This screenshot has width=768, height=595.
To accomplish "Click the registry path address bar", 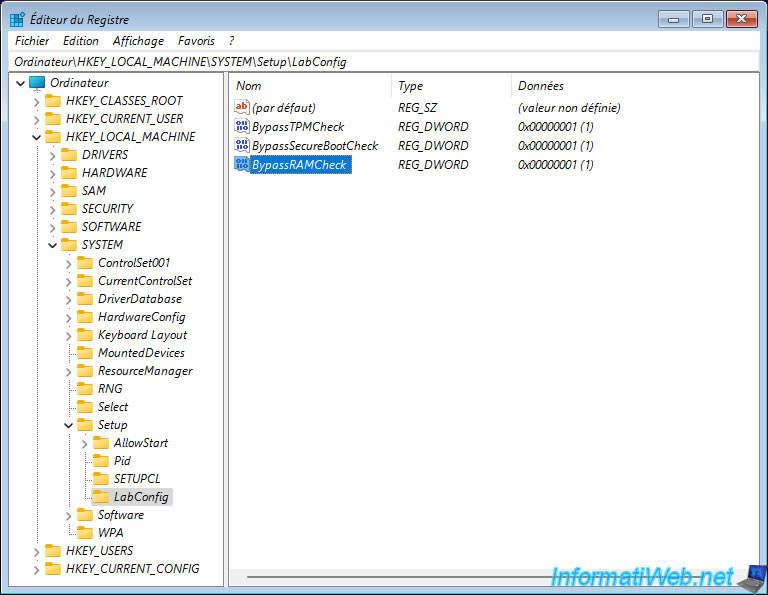I will 384,62.
